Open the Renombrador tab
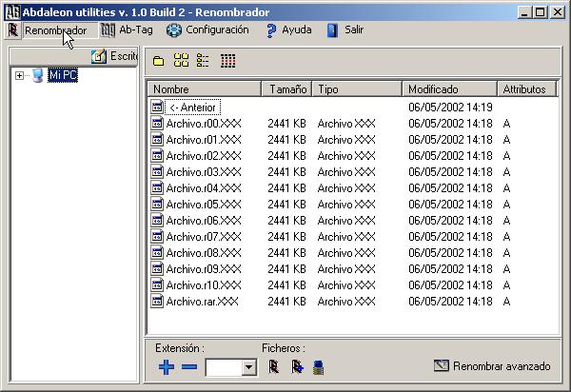The width and height of the screenshot is (571, 392). tap(49, 29)
